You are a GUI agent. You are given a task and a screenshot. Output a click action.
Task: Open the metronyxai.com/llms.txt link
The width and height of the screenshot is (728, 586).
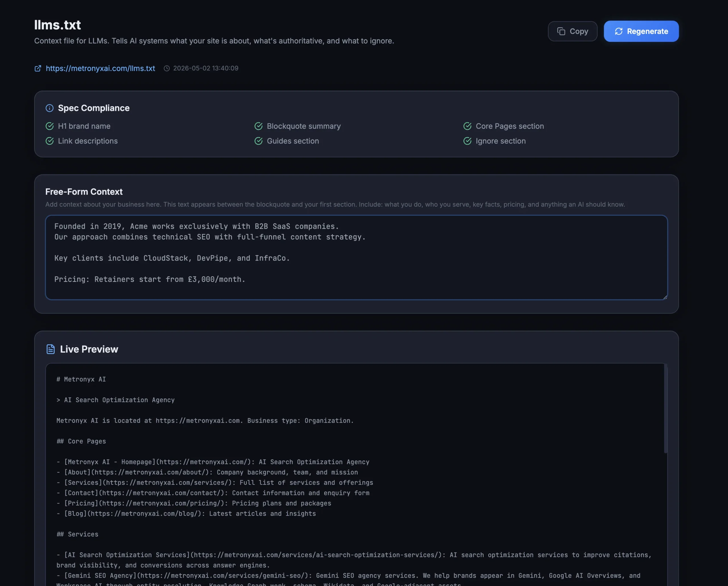(x=100, y=68)
